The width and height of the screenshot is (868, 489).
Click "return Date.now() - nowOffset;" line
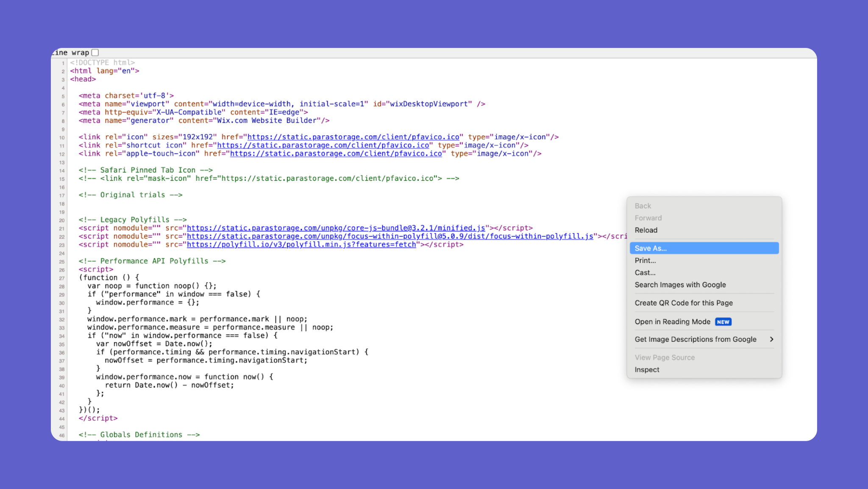[170, 385]
